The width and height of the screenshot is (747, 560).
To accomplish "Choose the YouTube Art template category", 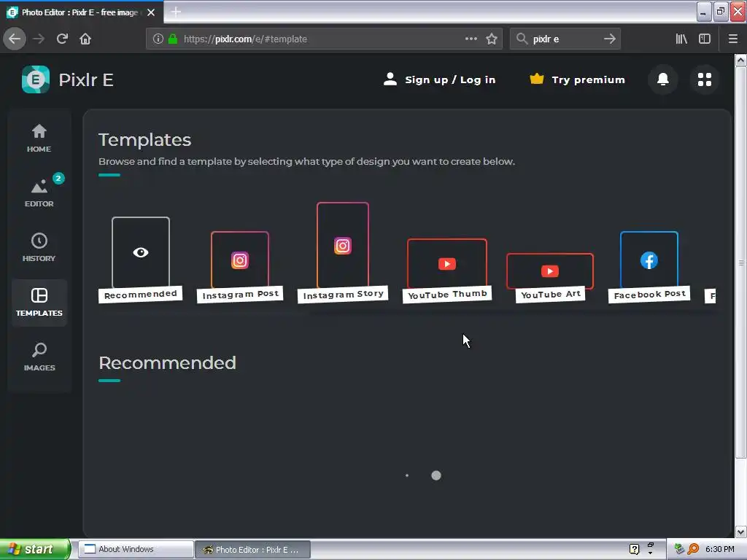I will click(550, 278).
